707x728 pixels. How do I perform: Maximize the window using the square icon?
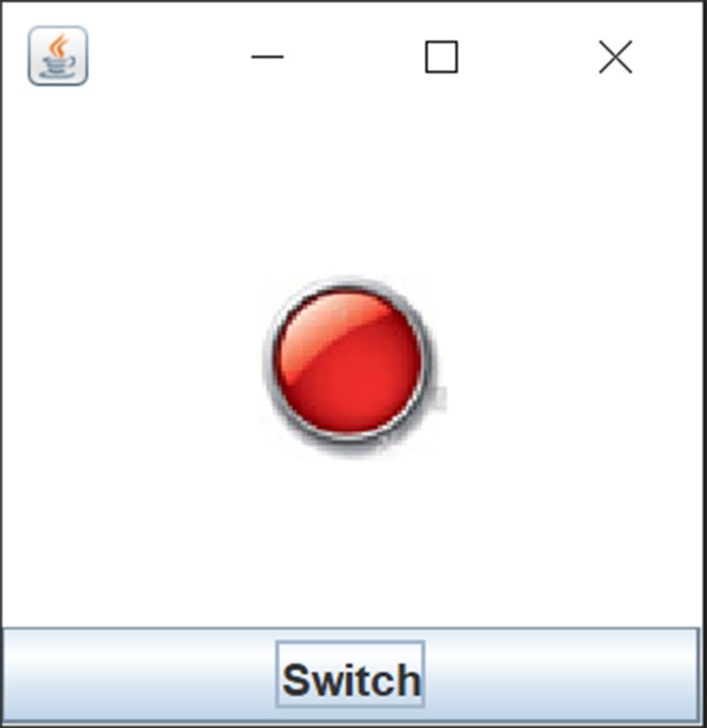coord(441,57)
